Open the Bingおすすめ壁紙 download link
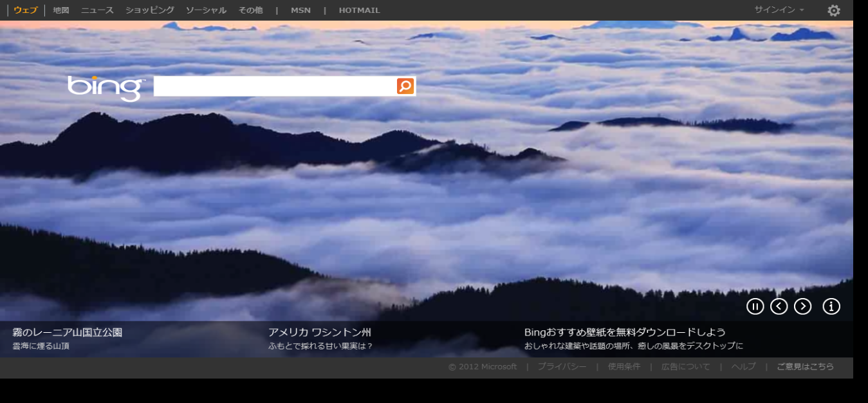 (x=624, y=333)
